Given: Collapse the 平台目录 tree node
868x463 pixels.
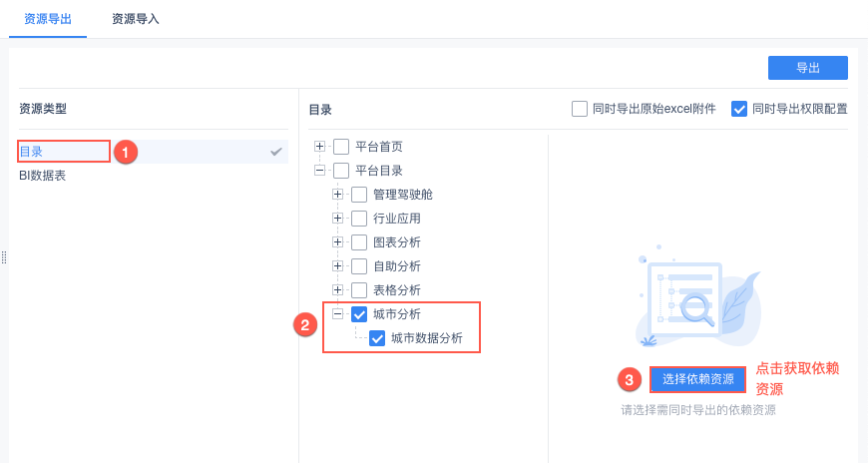Looking at the screenshot, I should pos(320,171).
